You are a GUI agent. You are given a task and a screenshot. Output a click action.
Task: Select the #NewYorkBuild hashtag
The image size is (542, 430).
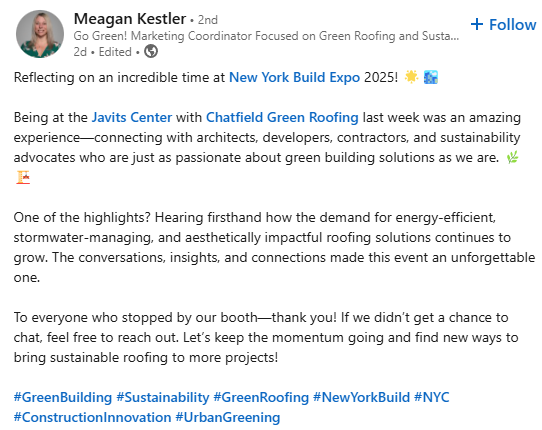361,398
